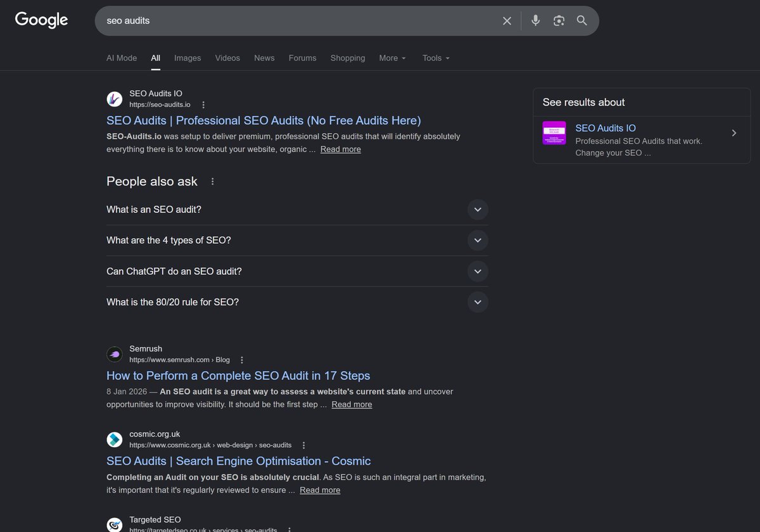Image resolution: width=760 pixels, height=532 pixels.
Task: Open three-dot menu next to People also ask
Action: [213, 182]
